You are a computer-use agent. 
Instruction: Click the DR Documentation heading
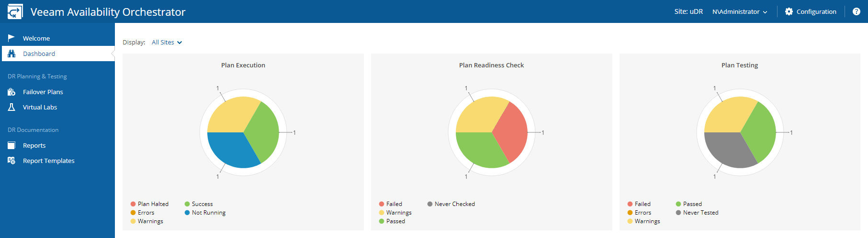coord(33,130)
